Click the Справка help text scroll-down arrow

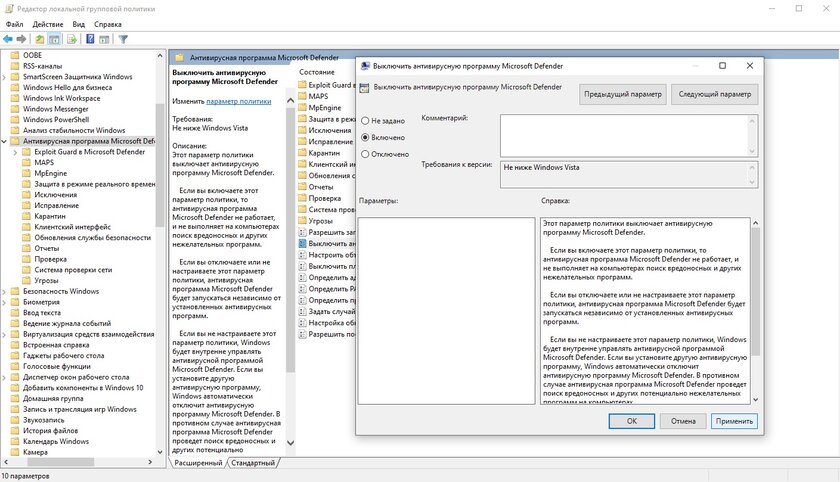755,400
